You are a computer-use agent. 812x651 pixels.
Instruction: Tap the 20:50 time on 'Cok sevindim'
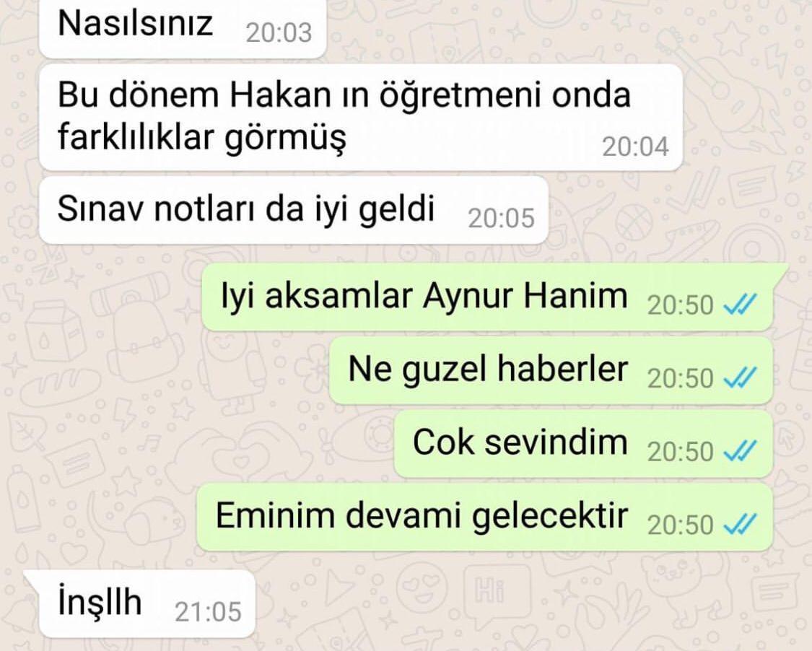pyautogui.click(x=681, y=452)
